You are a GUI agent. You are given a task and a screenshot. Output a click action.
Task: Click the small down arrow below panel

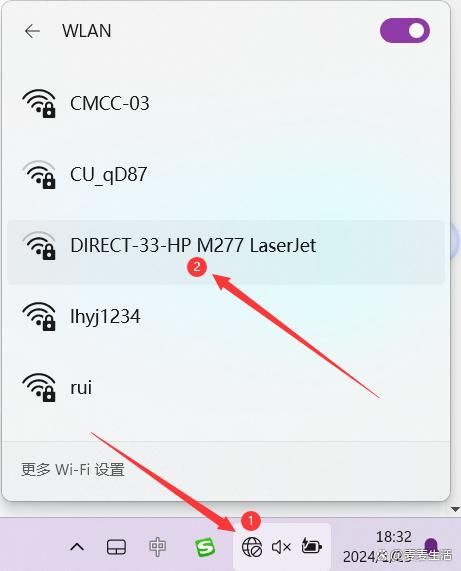[x=455, y=509]
